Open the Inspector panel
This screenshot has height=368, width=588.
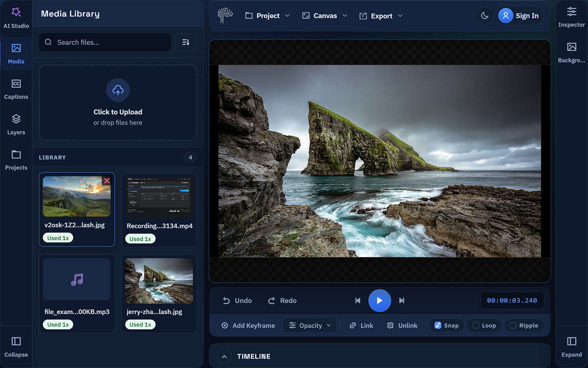click(571, 15)
